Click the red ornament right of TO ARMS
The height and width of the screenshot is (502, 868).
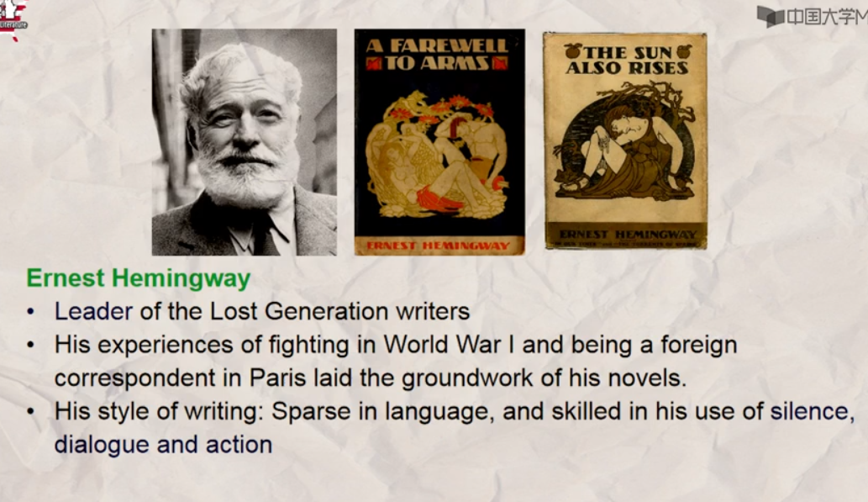(501, 63)
